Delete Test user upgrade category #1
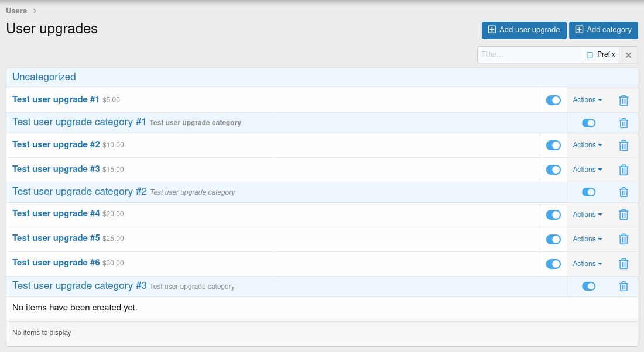 tap(624, 123)
